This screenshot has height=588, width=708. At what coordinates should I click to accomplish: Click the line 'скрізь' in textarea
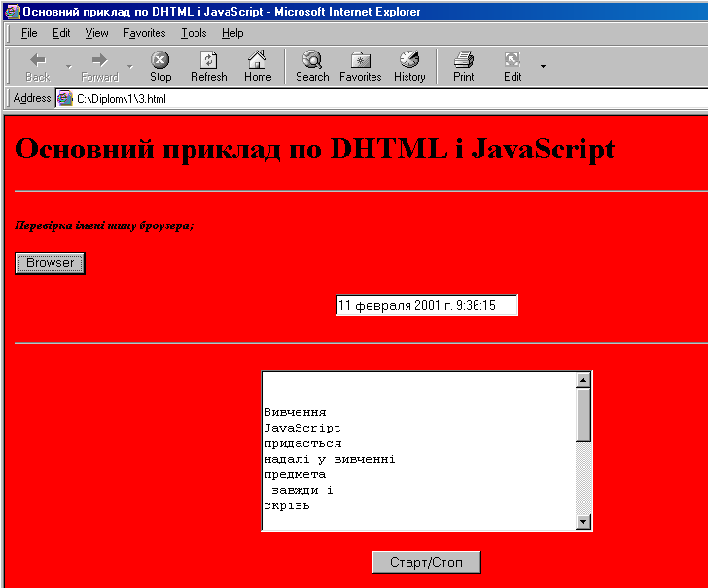[x=287, y=505]
